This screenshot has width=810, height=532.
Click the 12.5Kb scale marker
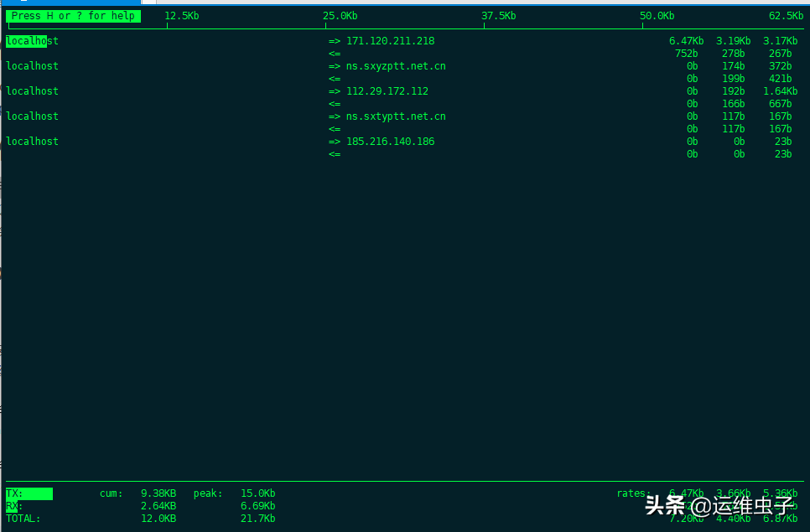[181, 15]
